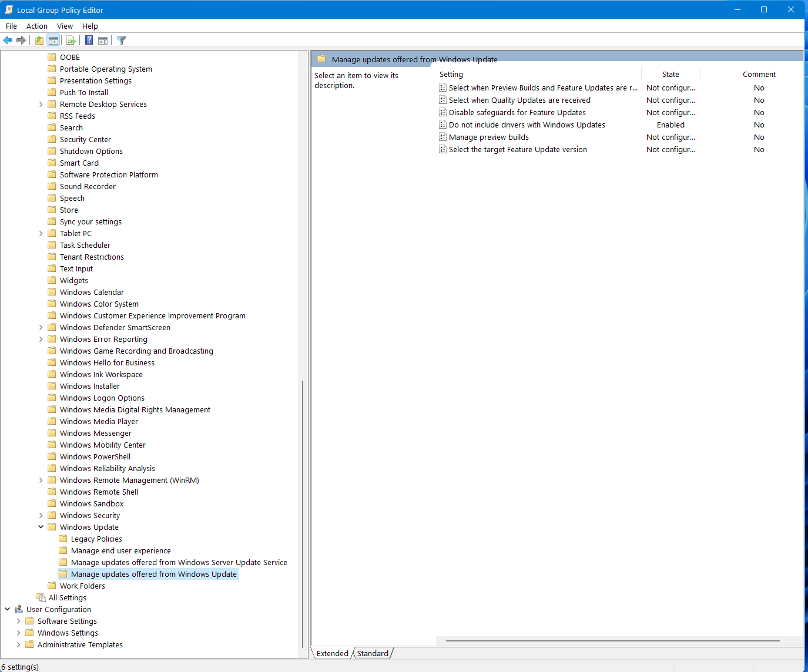Select 'Do not include drivers with Windows Updates' policy
The width and height of the screenshot is (808, 672).
coord(527,125)
